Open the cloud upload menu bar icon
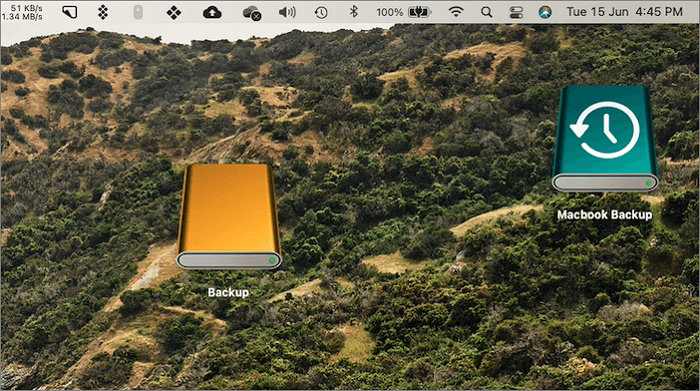Viewport: 700px width, 391px height. click(212, 12)
